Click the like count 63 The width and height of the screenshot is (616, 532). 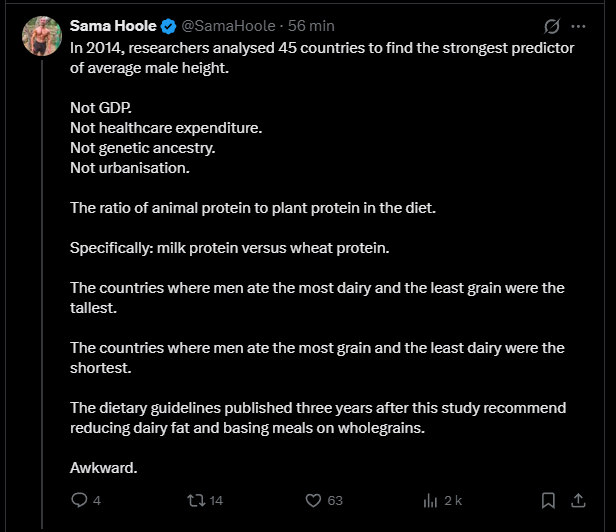pos(334,500)
